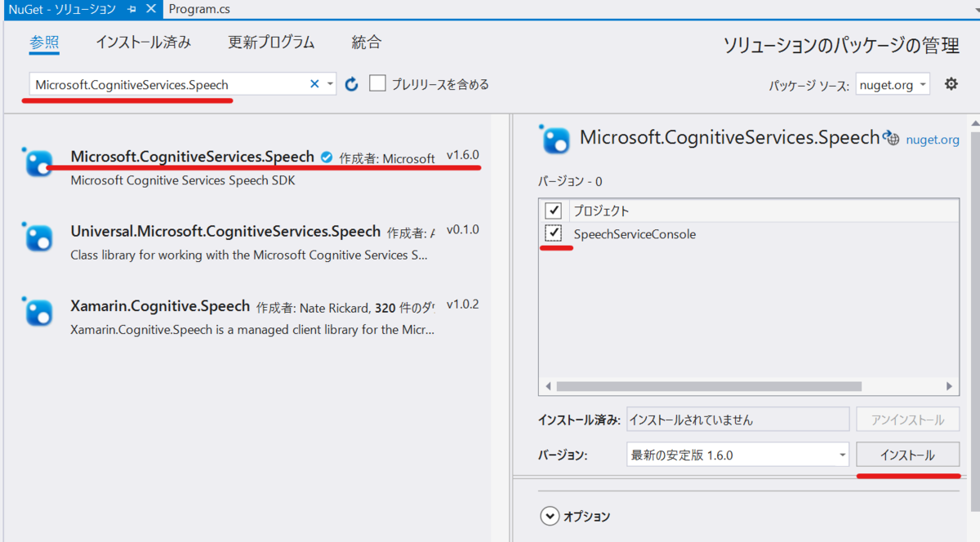Image resolution: width=980 pixels, height=542 pixels.
Task: Expand the Options section chevron
Action: coord(549,516)
